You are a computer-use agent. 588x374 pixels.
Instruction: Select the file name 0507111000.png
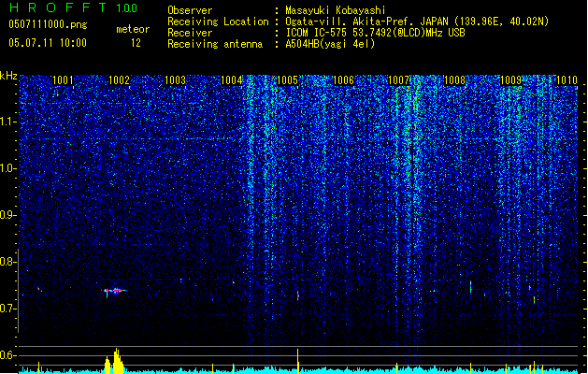48,25
